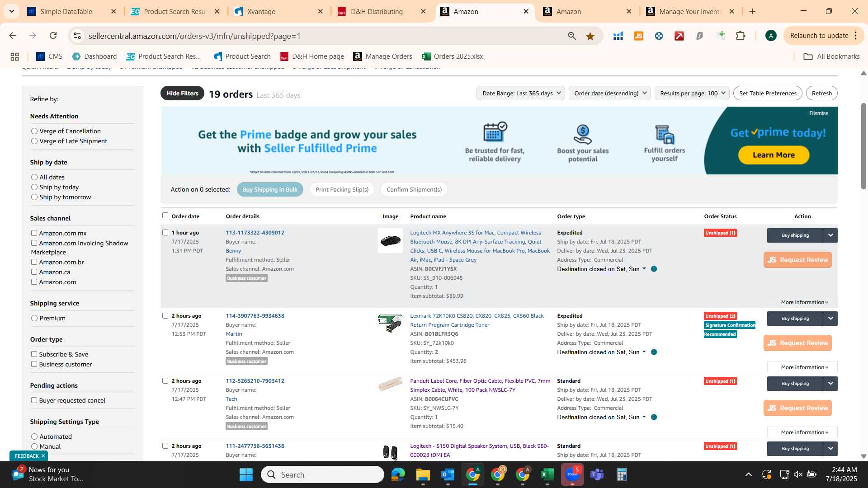
Task: Click Refresh orders button
Action: 821,93
